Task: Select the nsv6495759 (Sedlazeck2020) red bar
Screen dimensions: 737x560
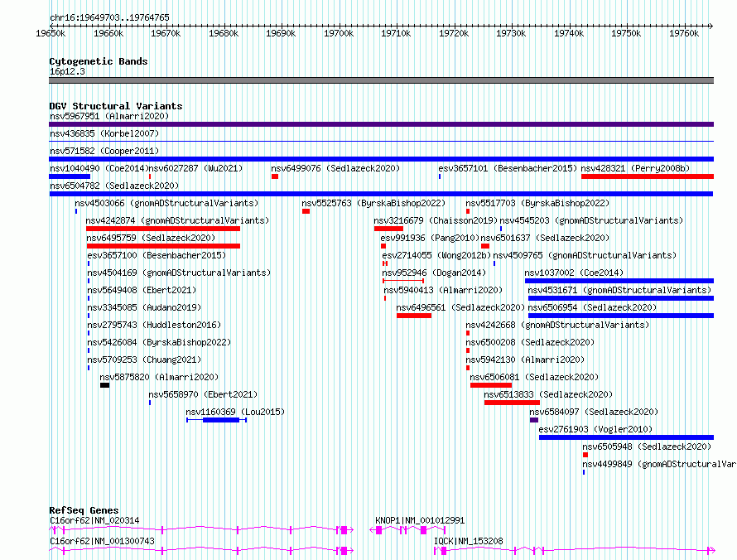Action: point(164,246)
